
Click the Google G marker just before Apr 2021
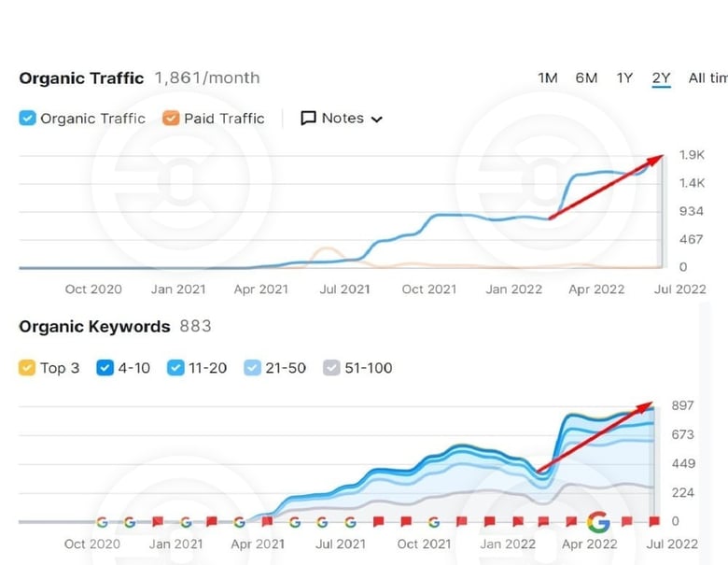point(239,522)
